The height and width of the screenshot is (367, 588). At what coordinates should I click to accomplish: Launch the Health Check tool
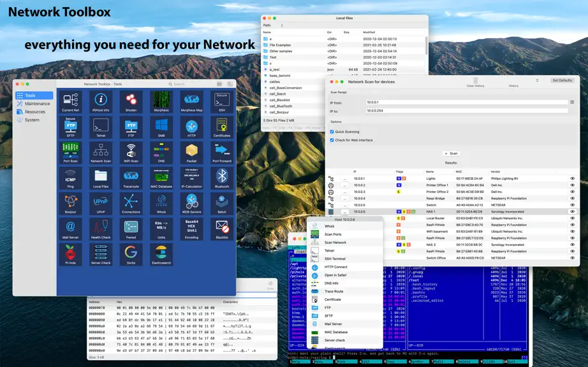pyautogui.click(x=101, y=229)
